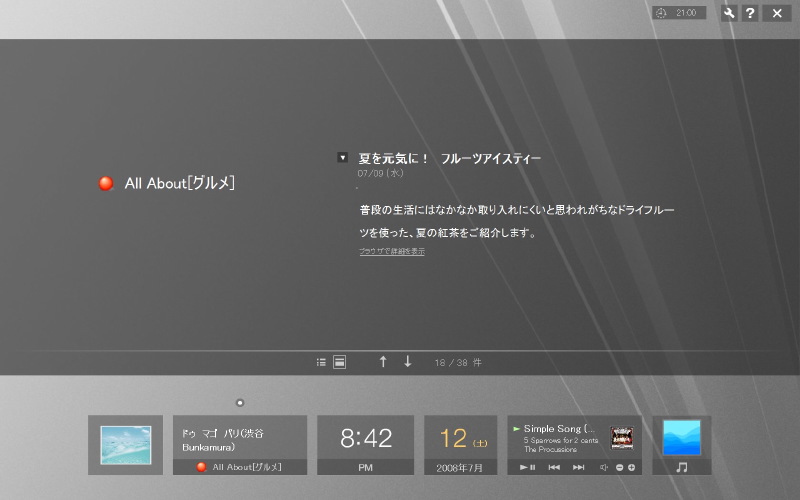The width and height of the screenshot is (800, 500).
Task: Close the gadget screen with the X button
Action: (777, 13)
